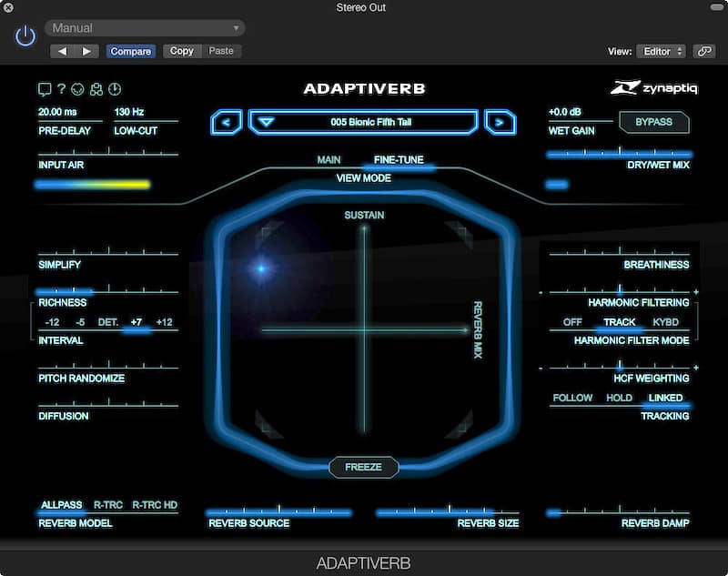Toggle the Compare button
Viewport: 728px width, 576px height.
pyautogui.click(x=130, y=51)
